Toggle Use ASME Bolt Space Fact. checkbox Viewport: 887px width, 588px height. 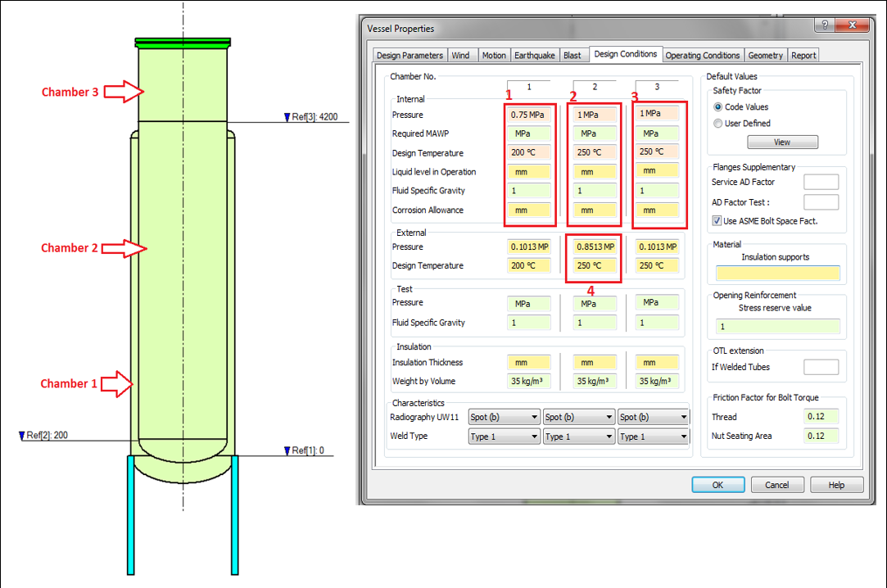(717, 221)
